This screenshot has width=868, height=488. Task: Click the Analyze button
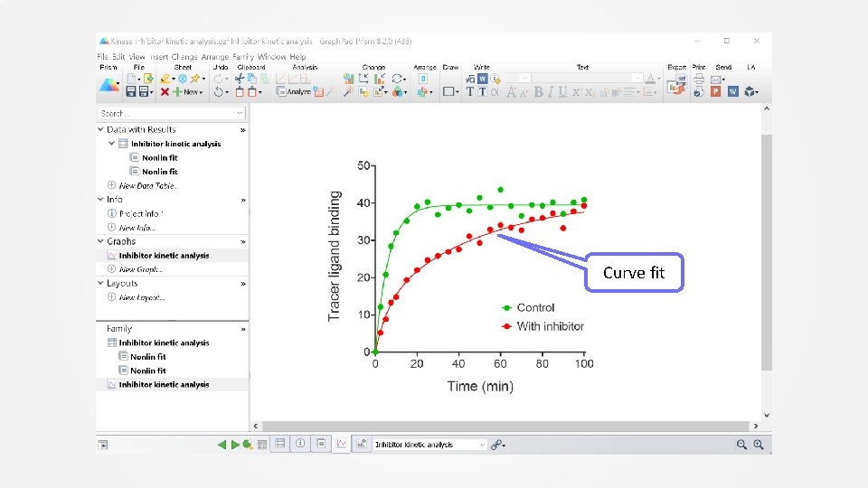[293, 92]
